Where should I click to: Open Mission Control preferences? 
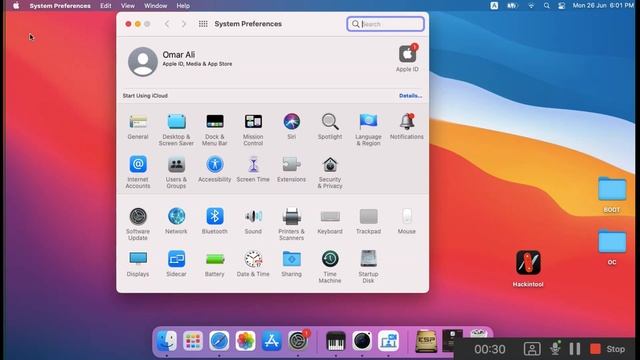[253, 130]
